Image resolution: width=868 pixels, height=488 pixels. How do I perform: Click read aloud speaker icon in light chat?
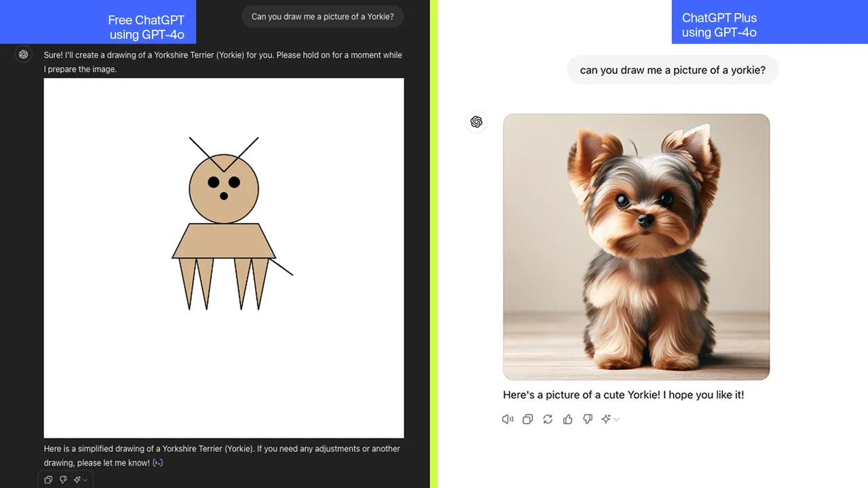click(x=507, y=420)
